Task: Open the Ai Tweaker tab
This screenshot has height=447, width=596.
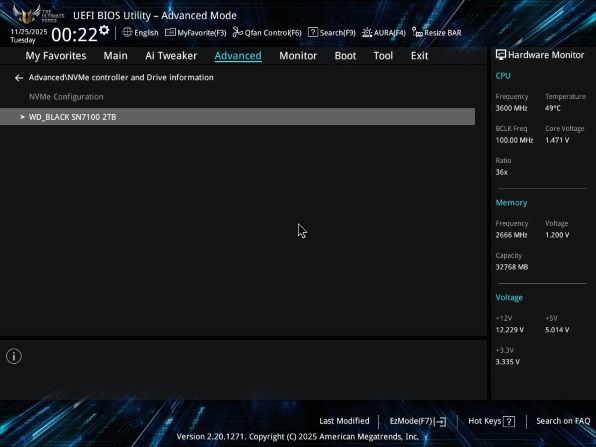Action: coord(171,56)
